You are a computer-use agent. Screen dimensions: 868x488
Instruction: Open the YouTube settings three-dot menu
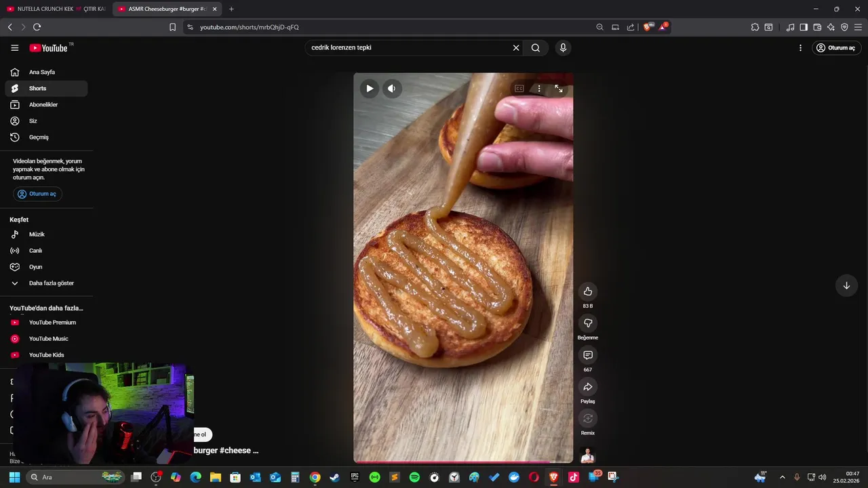point(800,48)
